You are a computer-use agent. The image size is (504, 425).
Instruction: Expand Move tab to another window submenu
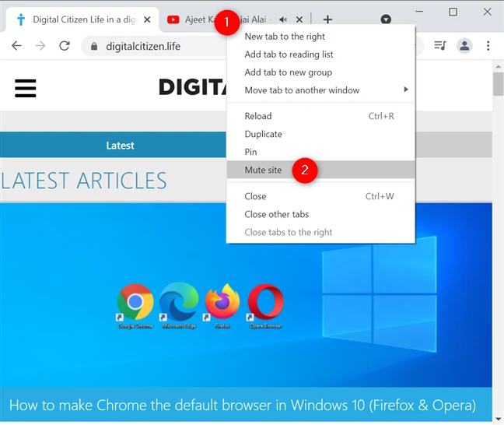(x=320, y=90)
